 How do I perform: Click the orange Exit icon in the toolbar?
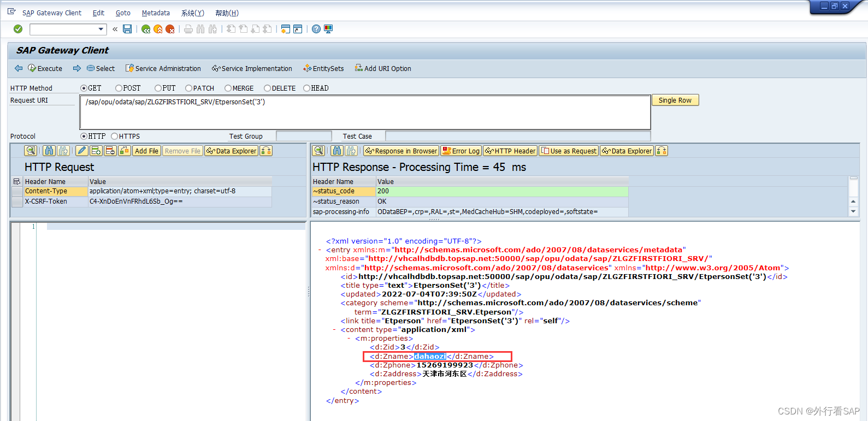(158, 29)
